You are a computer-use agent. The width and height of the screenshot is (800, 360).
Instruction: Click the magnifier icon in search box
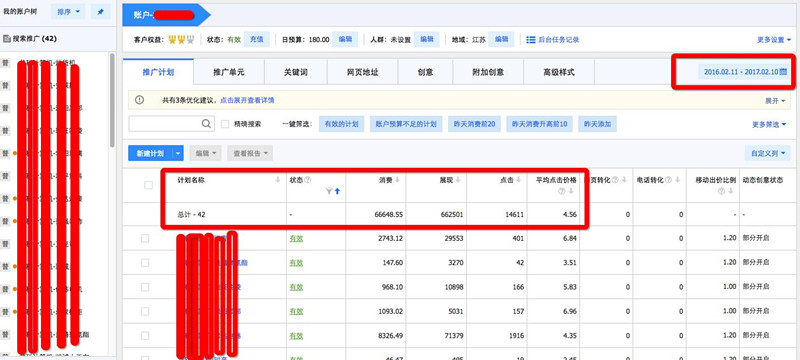click(x=206, y=123)
